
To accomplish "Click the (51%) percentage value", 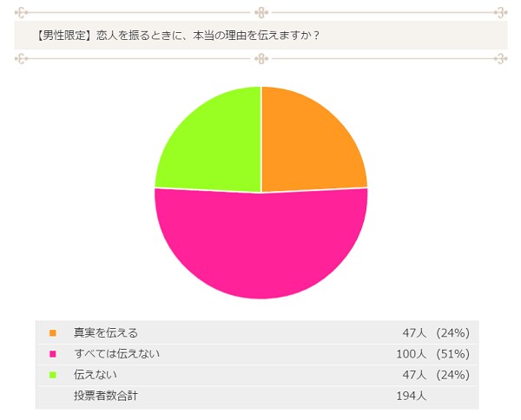I will 452,353.
